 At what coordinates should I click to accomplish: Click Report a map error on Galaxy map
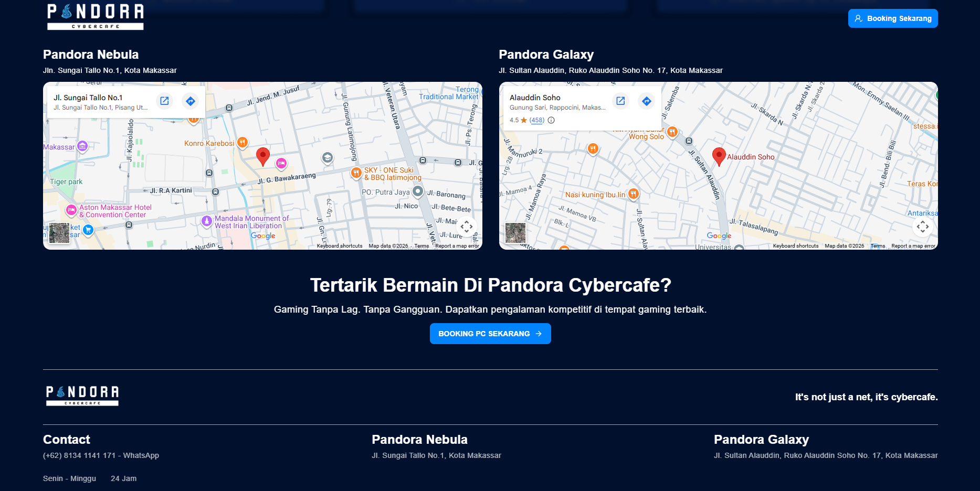[913, 246]
